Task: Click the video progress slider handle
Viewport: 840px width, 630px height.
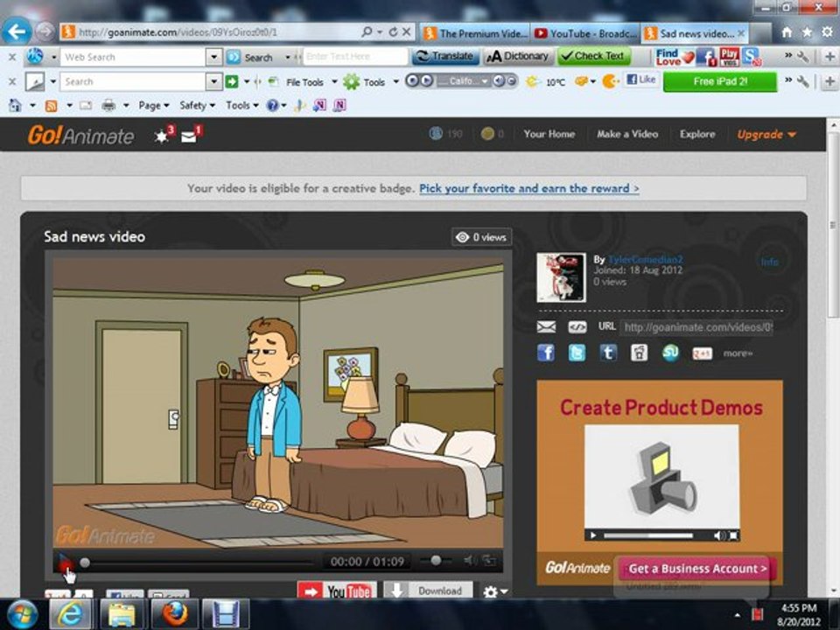Action: (85, 563)
